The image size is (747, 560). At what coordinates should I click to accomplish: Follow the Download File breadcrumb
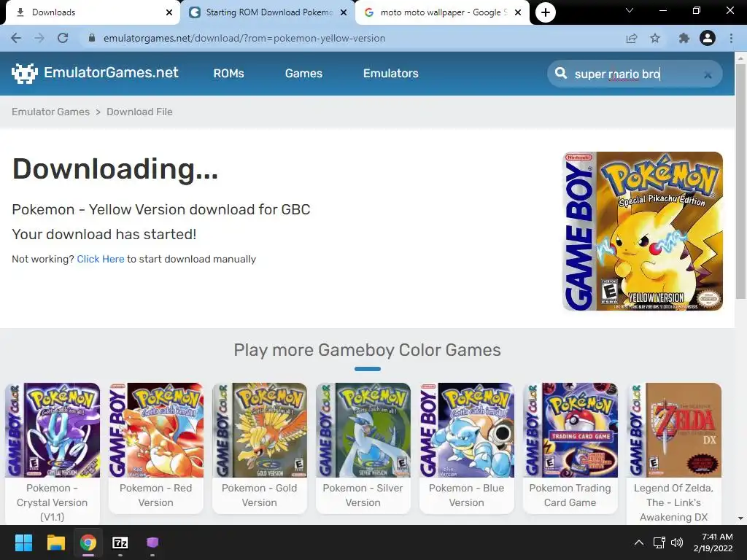click(x=139, y=112)
